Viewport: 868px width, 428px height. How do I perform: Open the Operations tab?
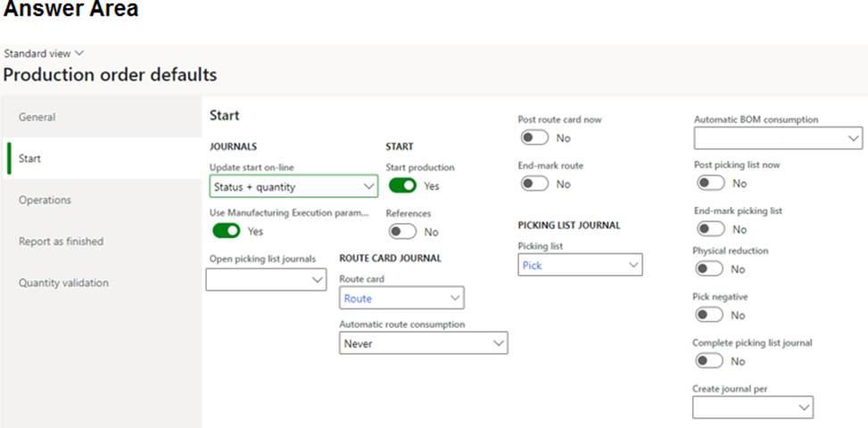(102, 200)
